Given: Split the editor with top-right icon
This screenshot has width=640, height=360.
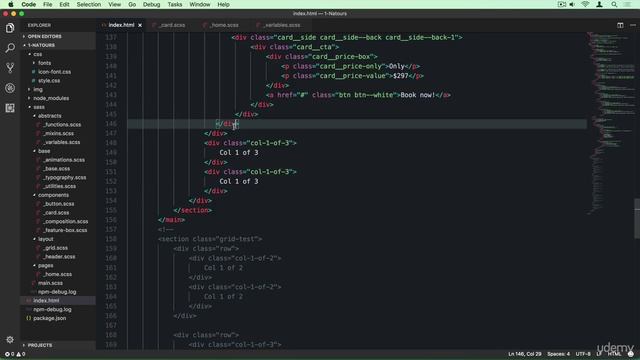Looking at the screenshot, I should point(620,25).
